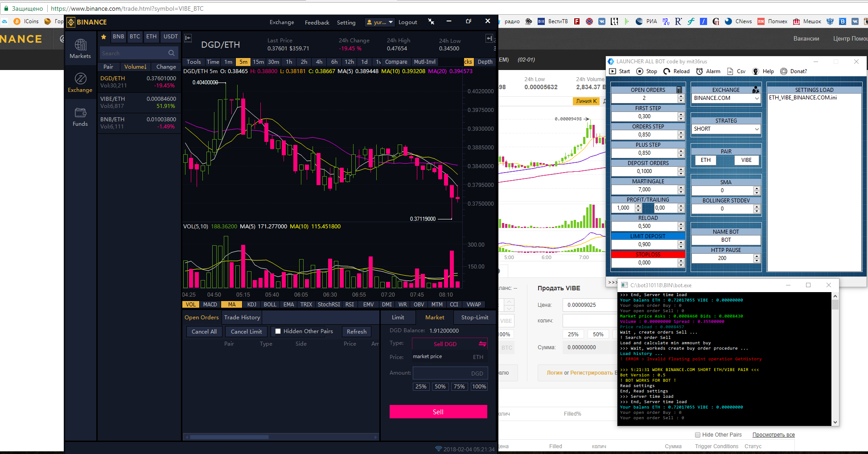Image resolution: width=868 pixels, height=454 pixels.
Task: Open ICoins bookmark in browser bar
Action: point(26,21)
